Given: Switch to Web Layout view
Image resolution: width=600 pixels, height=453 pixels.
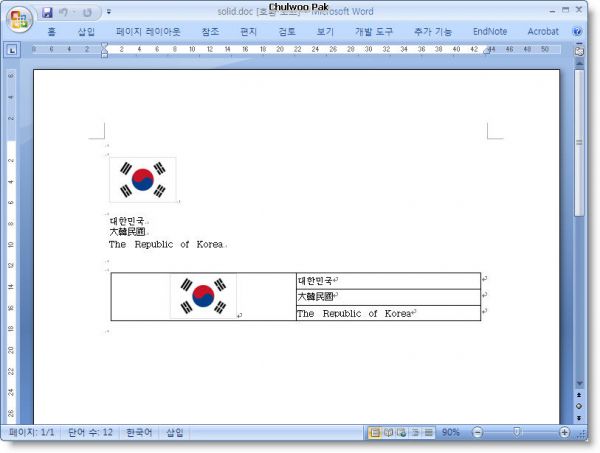Looking at the screenshot, I should [402, 432].
